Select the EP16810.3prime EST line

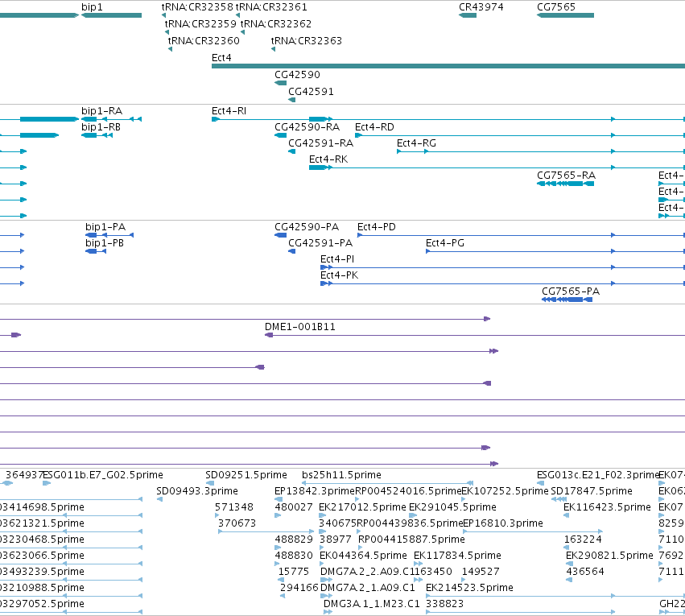[533, 531]
